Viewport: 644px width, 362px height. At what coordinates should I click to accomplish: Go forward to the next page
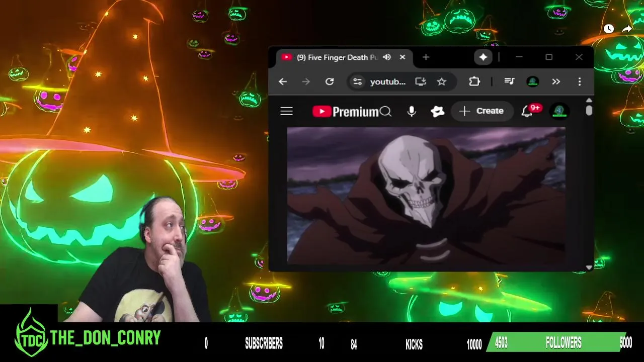306,81
